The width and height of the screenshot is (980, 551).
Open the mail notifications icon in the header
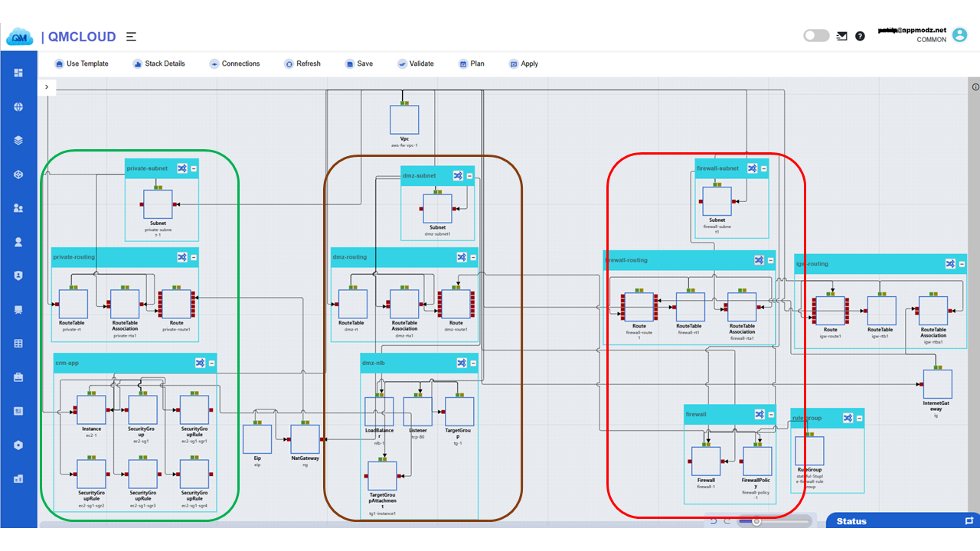click(841, 35)
